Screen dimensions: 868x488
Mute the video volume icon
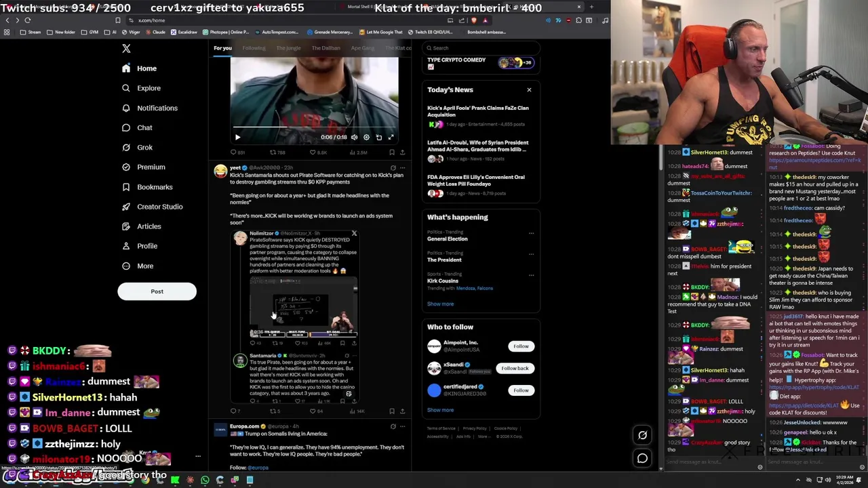pyautogui.click(x=354, y=138)
